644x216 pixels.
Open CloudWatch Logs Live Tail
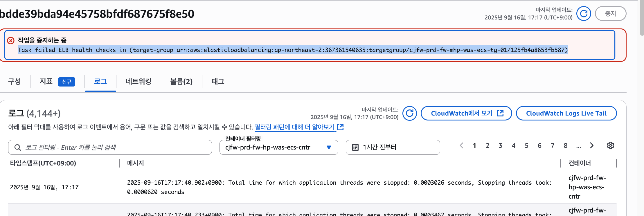point(566,113)
